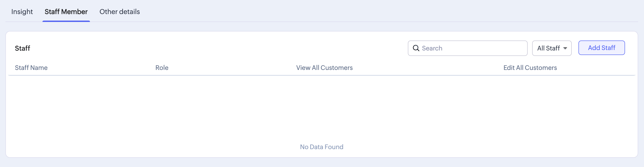Click the caret arrow beside All Staff
644x167 pixels.
coord(565,48)
